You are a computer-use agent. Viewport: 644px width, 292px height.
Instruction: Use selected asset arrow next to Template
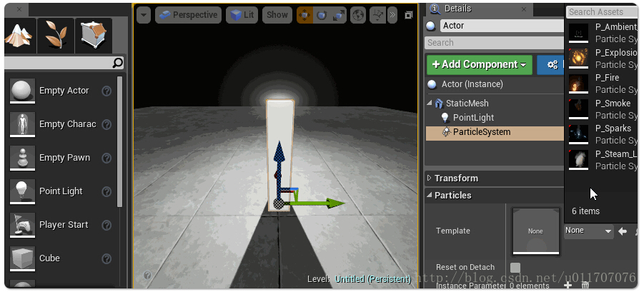tap(623, 231)
